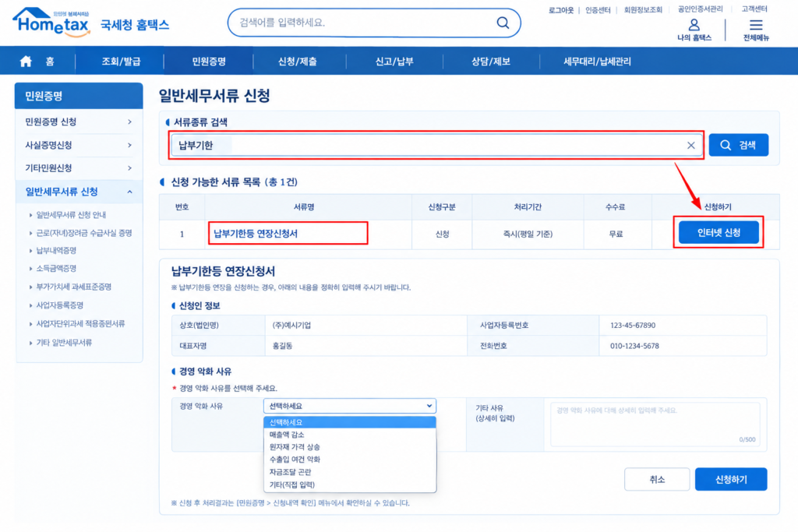
Task: Open the 세무대리/납세관리 menu
Action: 597,62
